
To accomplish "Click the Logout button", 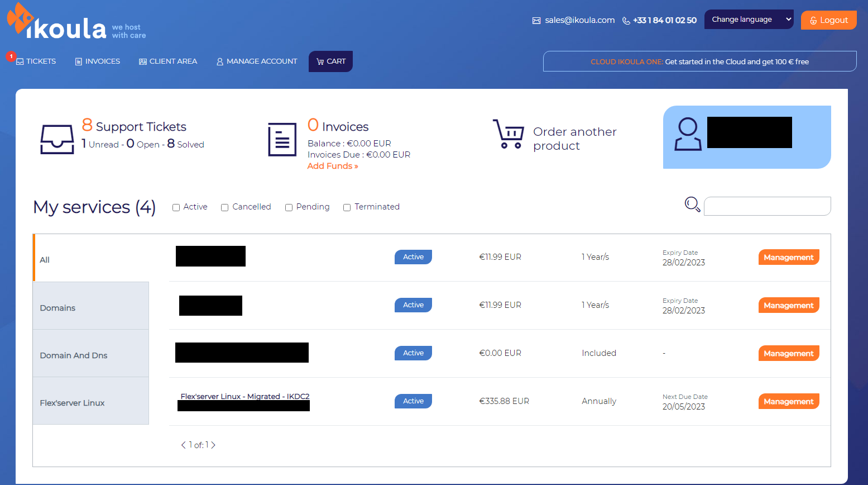I will 828,20.
